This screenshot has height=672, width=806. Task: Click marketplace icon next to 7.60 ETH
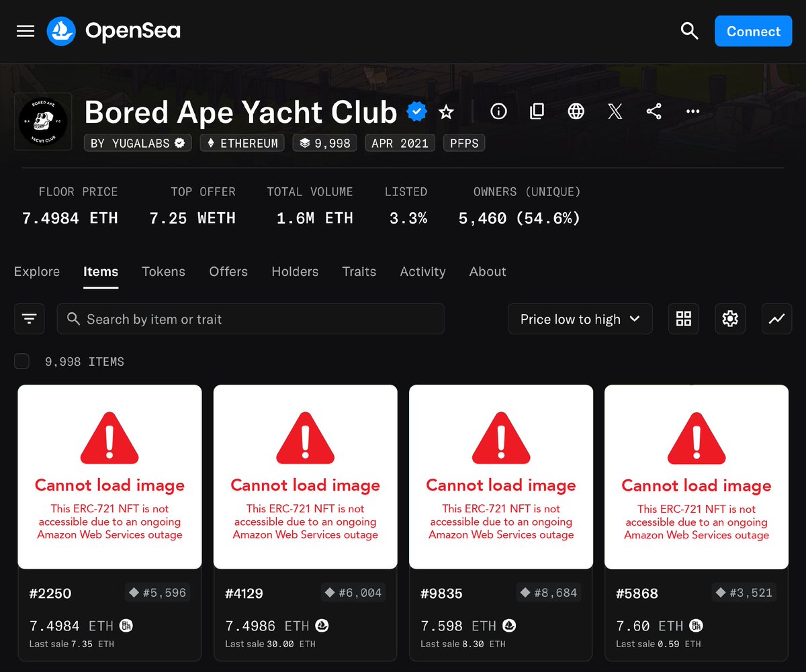click(696, 626)
